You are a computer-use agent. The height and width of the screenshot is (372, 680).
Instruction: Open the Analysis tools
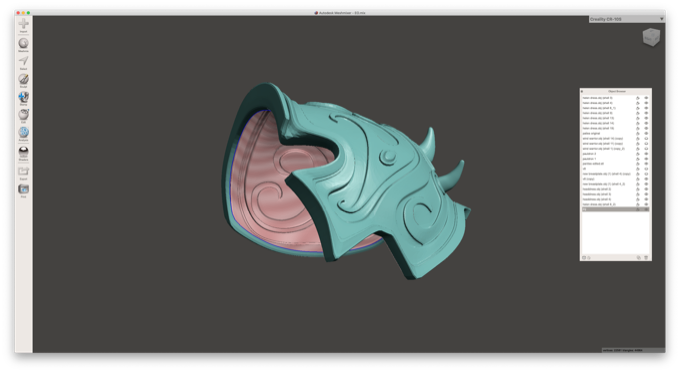click(x=23, y=134)
